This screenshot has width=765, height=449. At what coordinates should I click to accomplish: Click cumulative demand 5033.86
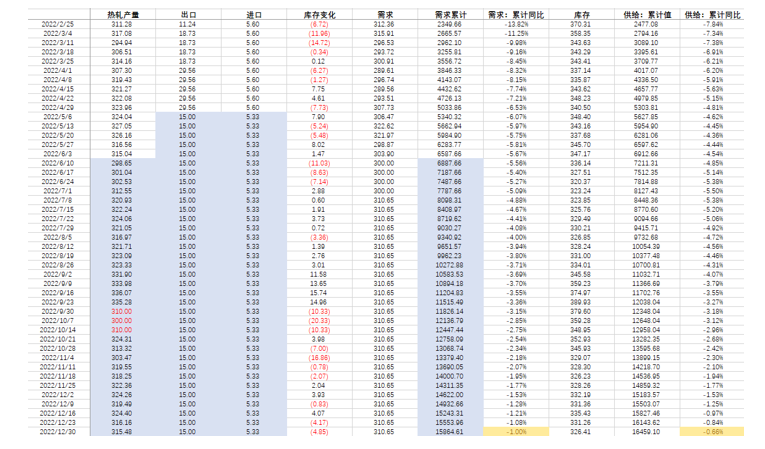(x=449, y=107)
